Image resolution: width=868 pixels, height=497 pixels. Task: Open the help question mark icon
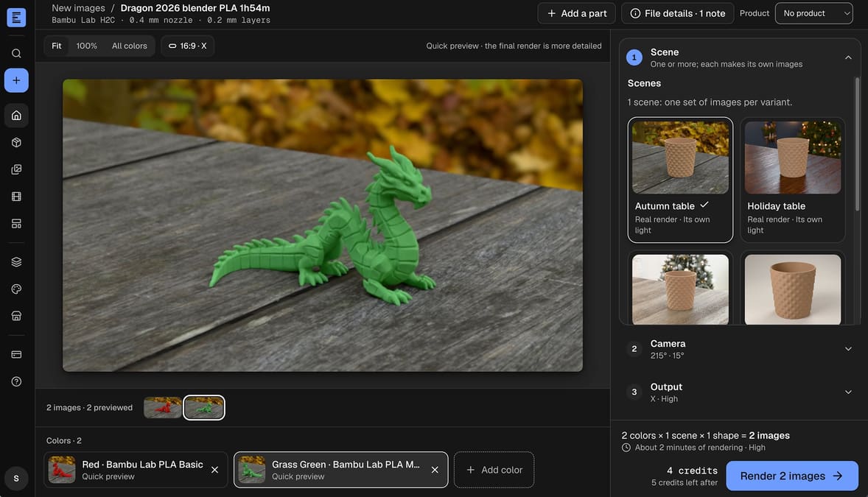coord(16,381)
